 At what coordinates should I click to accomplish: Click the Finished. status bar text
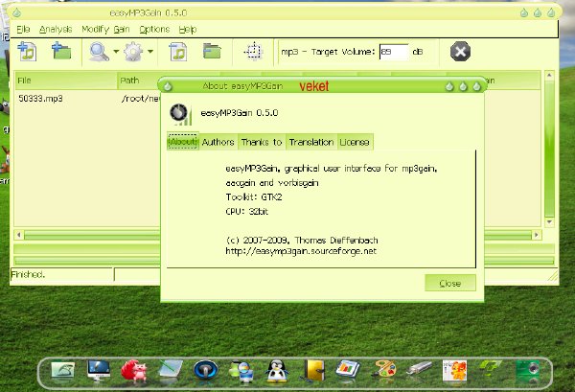tap(28, 274)
